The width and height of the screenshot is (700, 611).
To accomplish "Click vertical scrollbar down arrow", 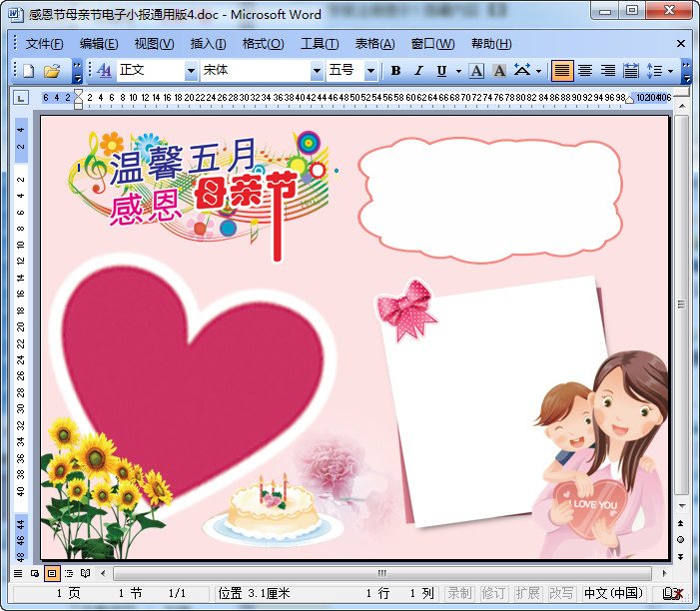I will click(x=682, y=505).
